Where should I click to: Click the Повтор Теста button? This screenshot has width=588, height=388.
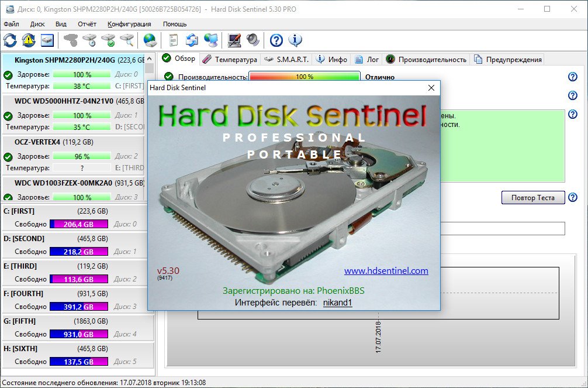533,198
